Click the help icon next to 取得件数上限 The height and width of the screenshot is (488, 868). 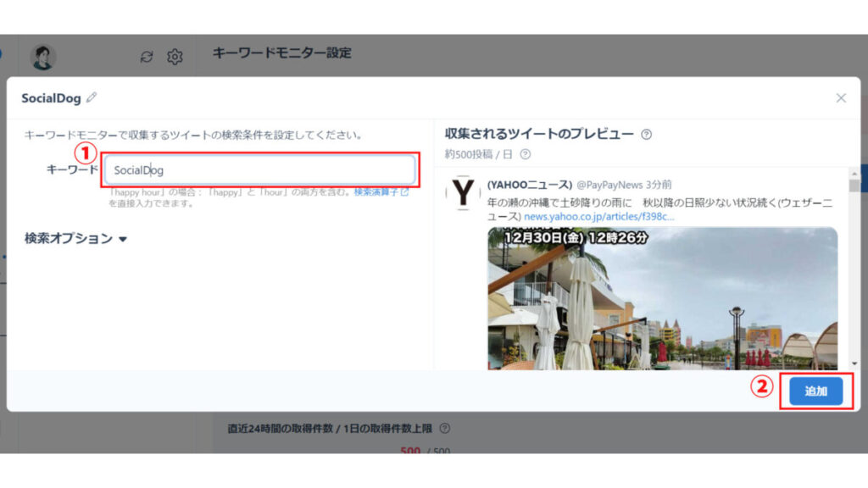pos(444,428)
